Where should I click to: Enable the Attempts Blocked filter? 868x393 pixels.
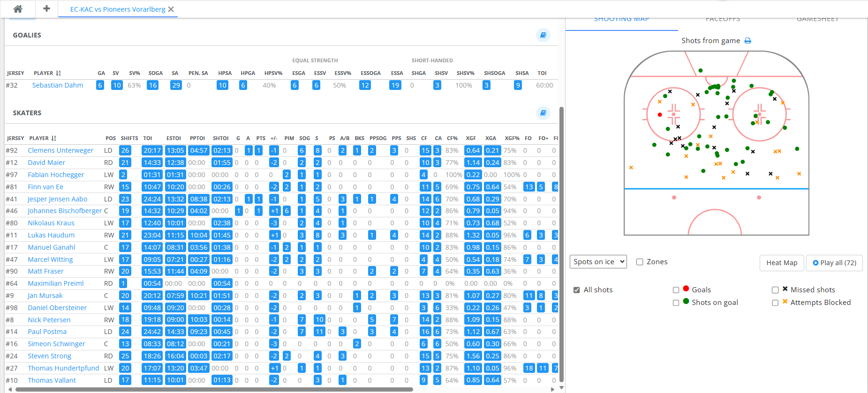coord(775,303)
